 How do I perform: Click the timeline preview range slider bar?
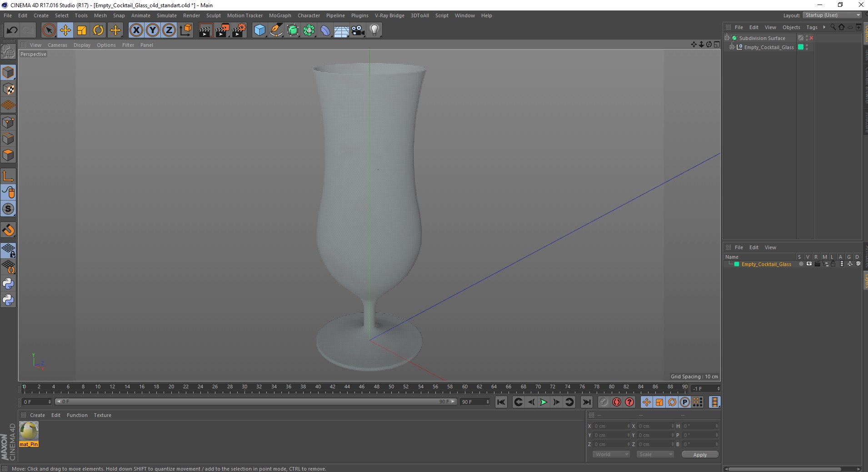[256, 402]
